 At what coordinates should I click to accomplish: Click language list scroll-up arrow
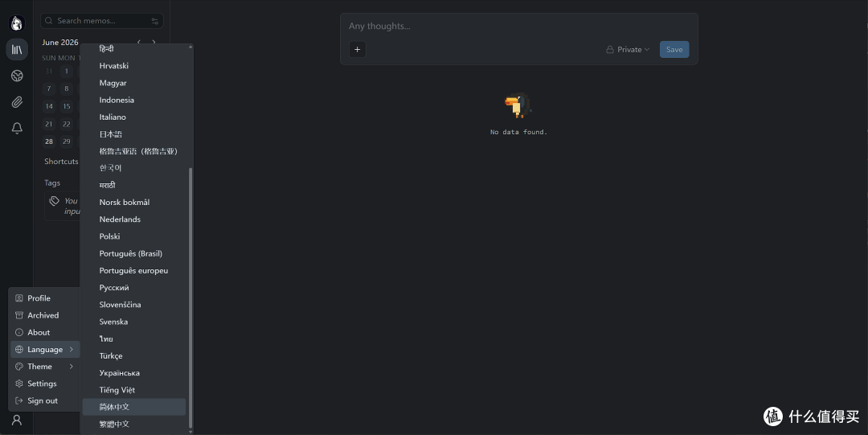click(191, 47)
